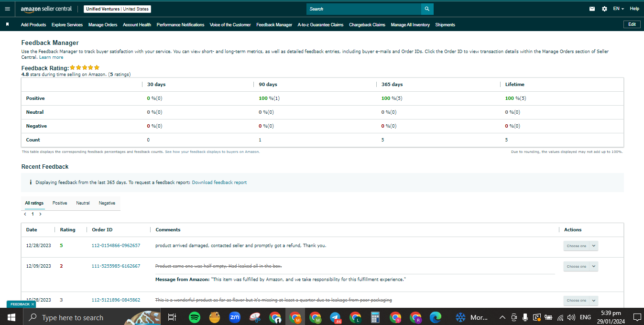Image resolution: width=644 pixels, height=325 pixels.
Task: Click the microphone tray icon
Action: (525, 317)
